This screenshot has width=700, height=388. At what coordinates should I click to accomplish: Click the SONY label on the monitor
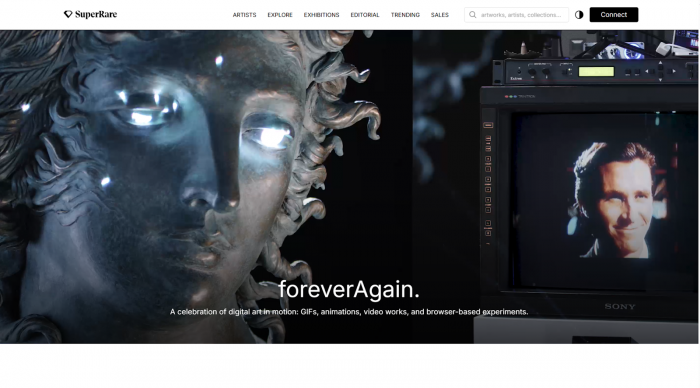coord(620,306)
